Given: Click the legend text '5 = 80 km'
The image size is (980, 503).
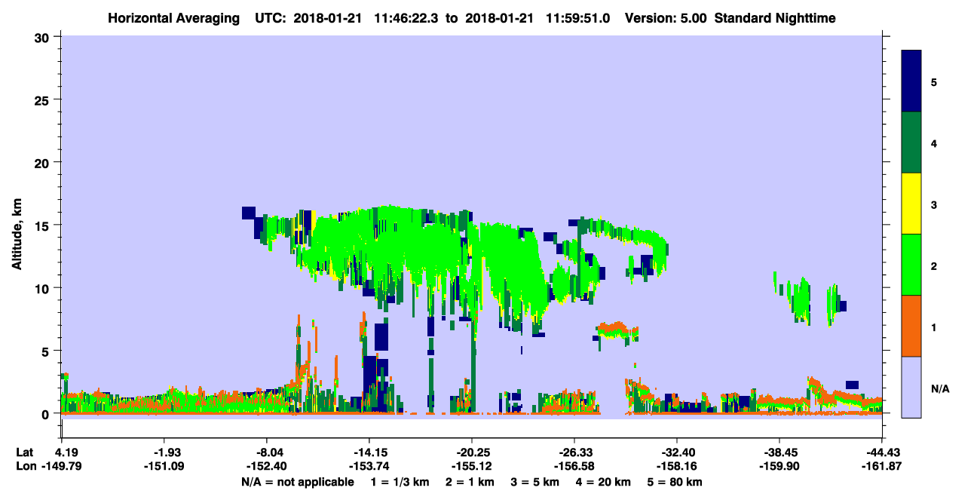Looking at the screenshot, I should [x=676, y=482].
